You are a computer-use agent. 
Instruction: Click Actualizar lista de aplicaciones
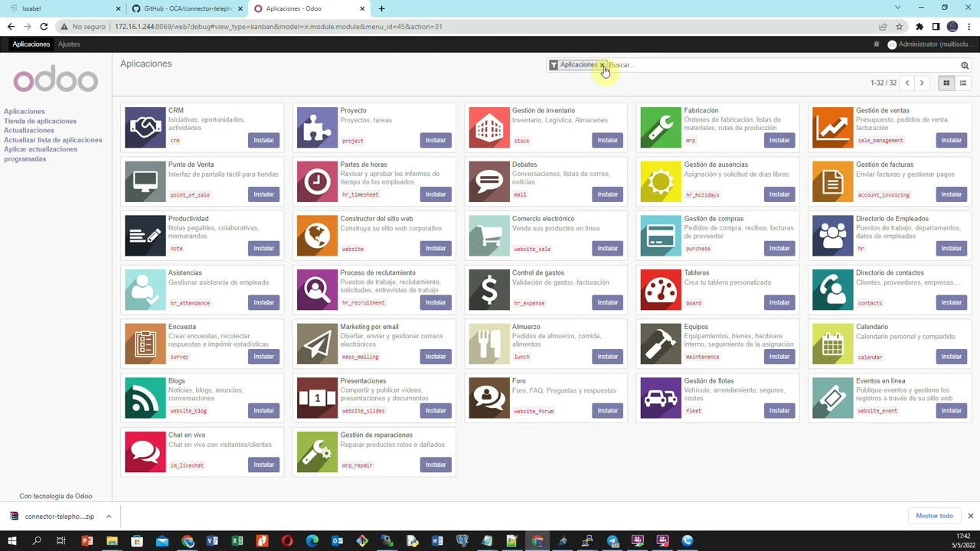coord(53,140)
